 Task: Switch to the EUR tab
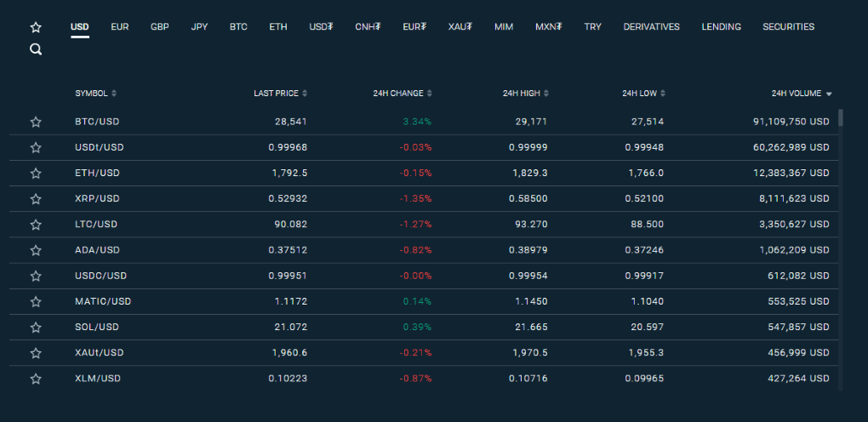pos(120,26)
